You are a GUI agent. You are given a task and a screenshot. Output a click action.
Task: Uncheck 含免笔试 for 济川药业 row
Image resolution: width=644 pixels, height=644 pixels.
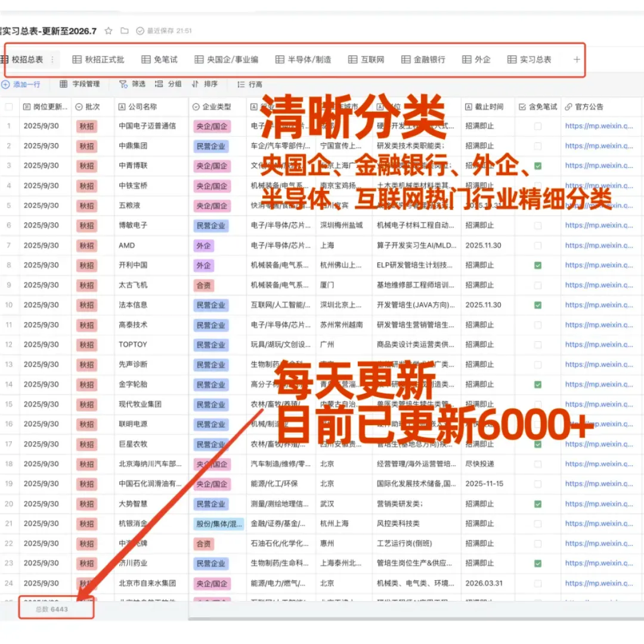point(538,563)
